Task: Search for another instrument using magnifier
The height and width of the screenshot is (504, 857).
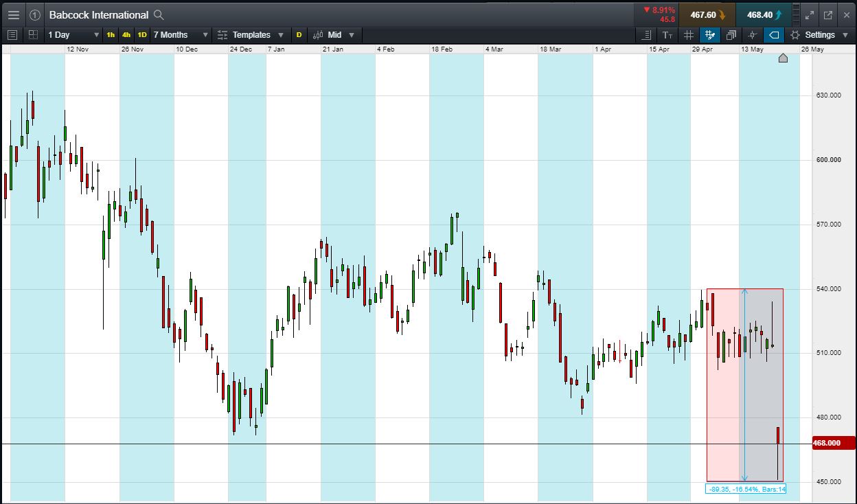Action: [159, 14]
